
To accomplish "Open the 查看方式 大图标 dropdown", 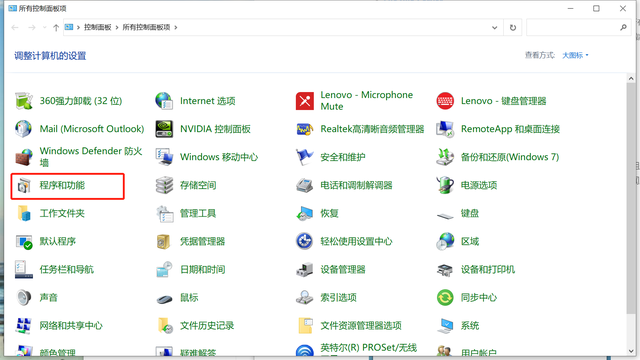I will (x=576, y=55).
